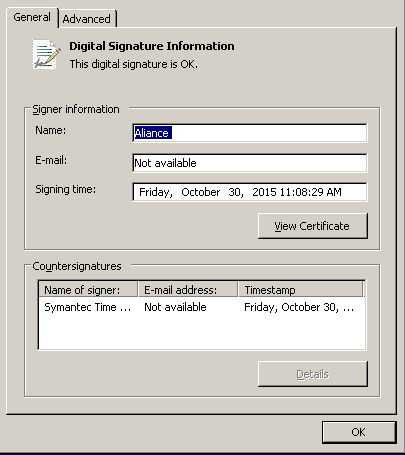The width and height of the screenshot is (405, 455).
Task: Click the Countersignatures group label
Action: (77, 266)
